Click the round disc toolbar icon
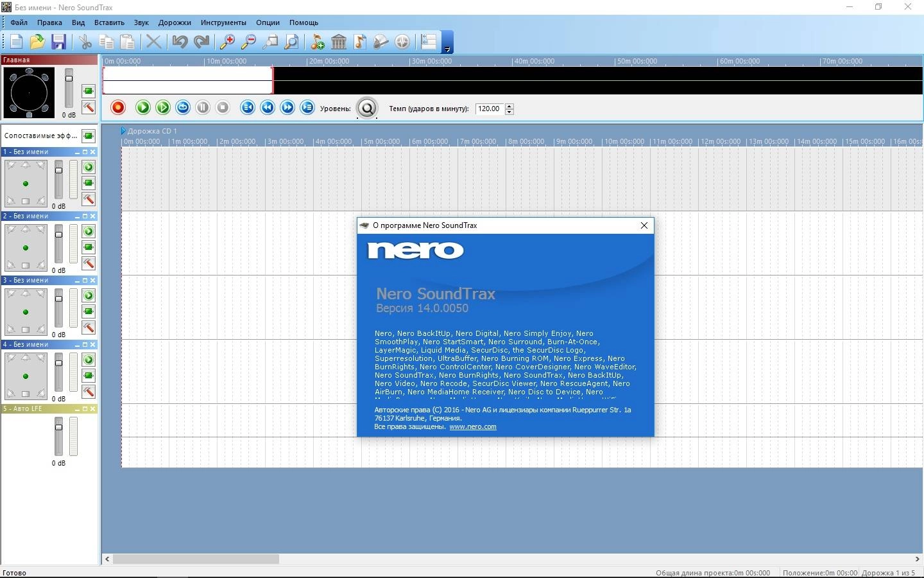The image size is (924, 578). coord(402,42)
